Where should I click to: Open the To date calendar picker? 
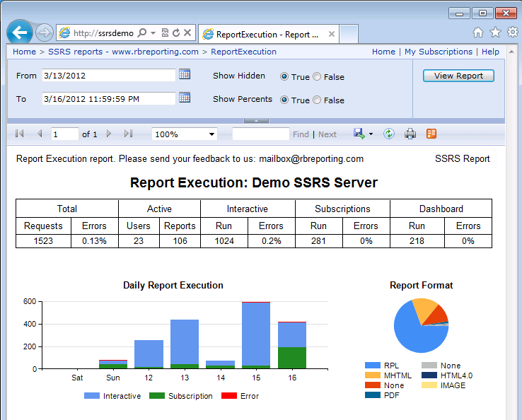click(x=185, y=97)
